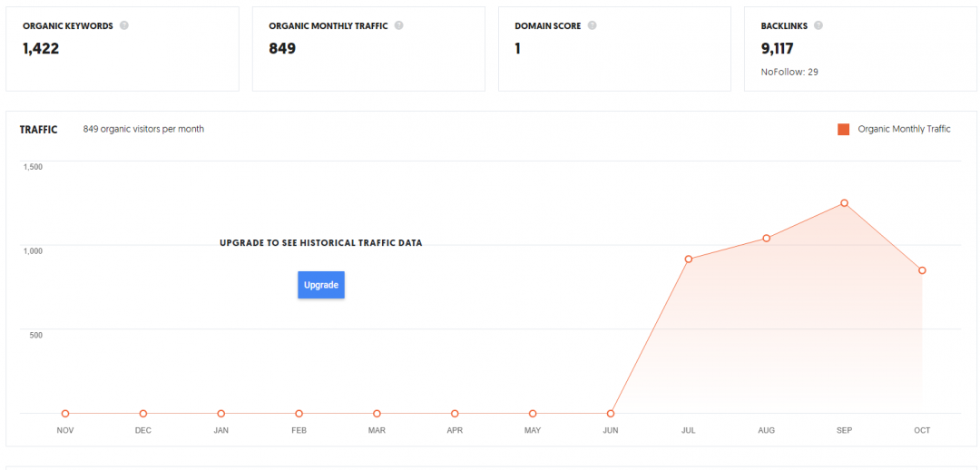Open the Organic Monthly Traffic help icon
This screenshot has height=470, width=980.
[398, 25]
